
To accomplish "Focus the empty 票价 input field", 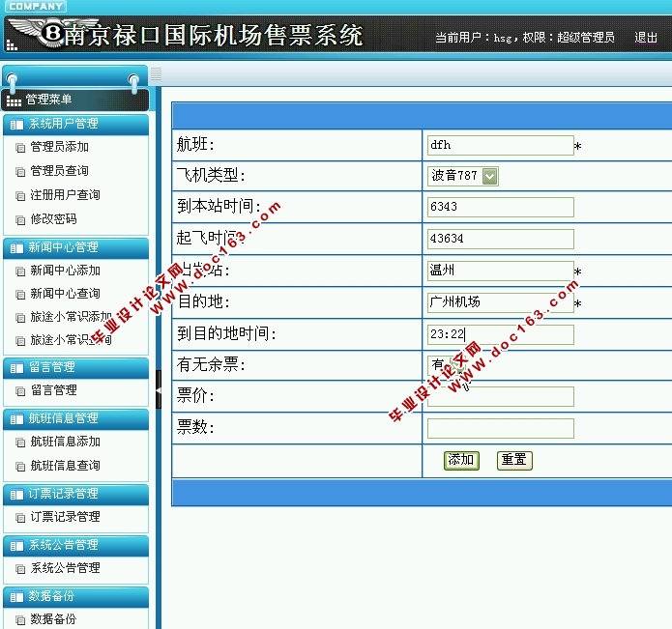I will pyautogui.click(x=501, y=396).
